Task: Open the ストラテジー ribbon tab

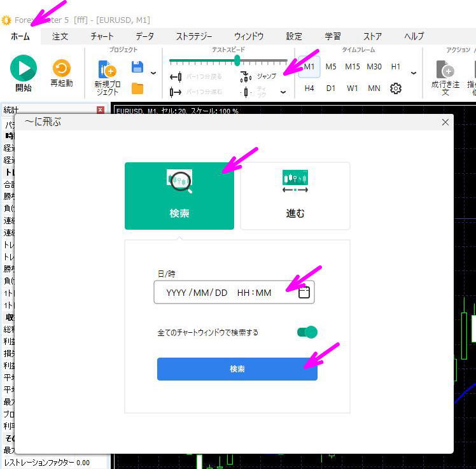Action: pyautogui.click(x=194, y=36)
